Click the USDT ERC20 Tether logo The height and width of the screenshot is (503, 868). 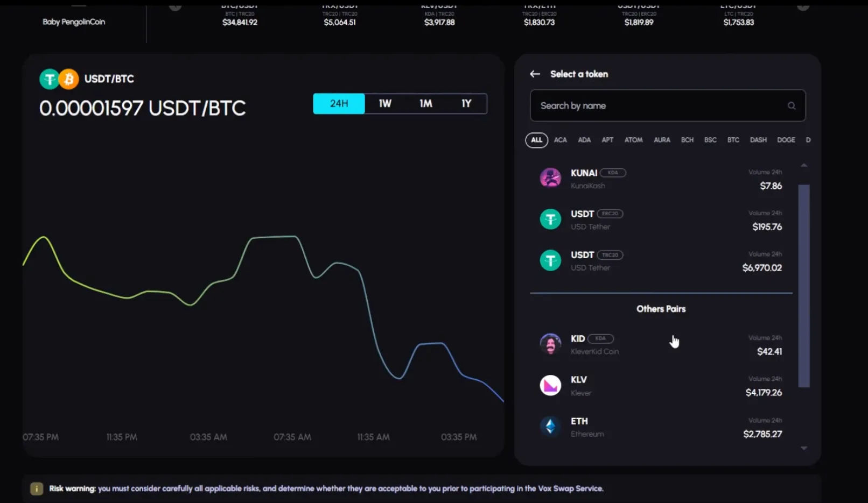tap(550, 219)
